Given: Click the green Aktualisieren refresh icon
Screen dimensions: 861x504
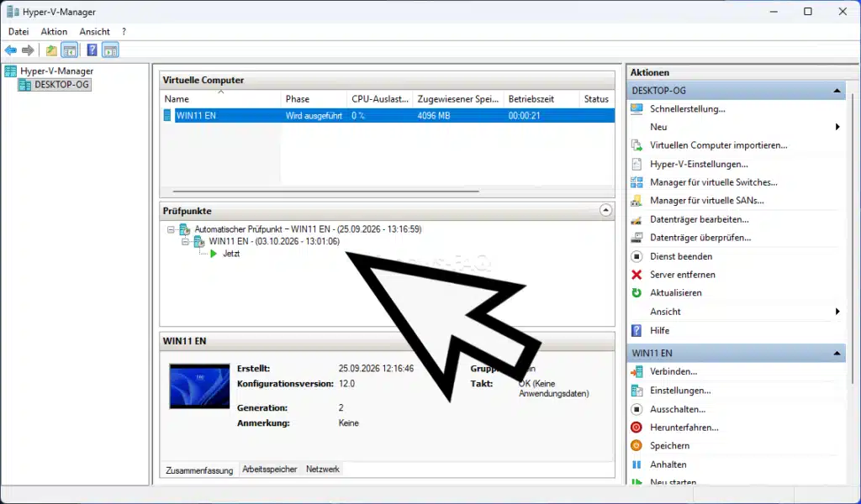Looking at the screenshot, I should coord(637,293).
